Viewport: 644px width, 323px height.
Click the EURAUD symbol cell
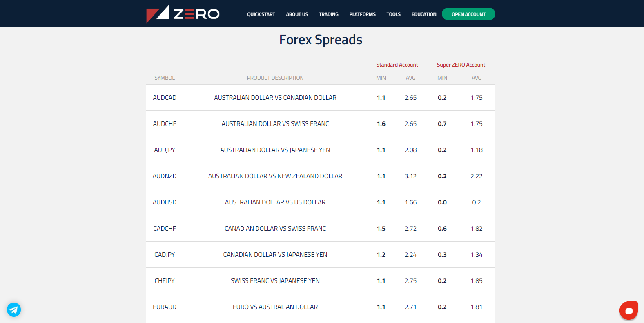(165, 307)
